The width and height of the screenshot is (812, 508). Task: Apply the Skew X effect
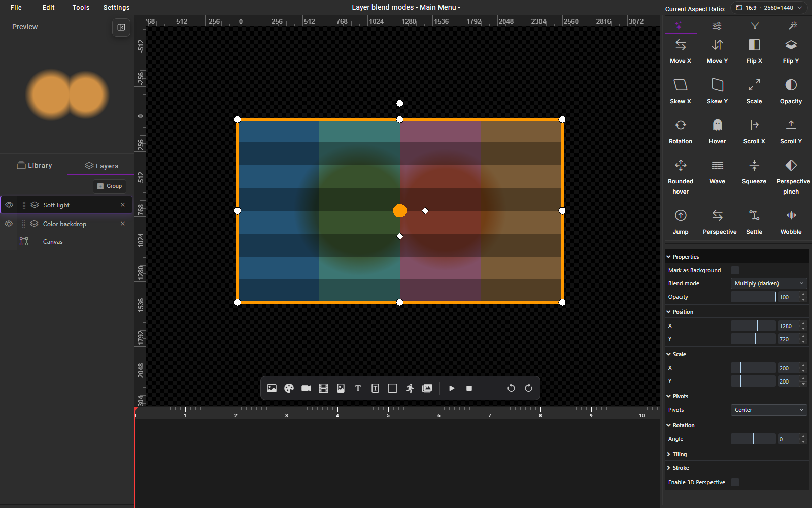tap(681, 91)
